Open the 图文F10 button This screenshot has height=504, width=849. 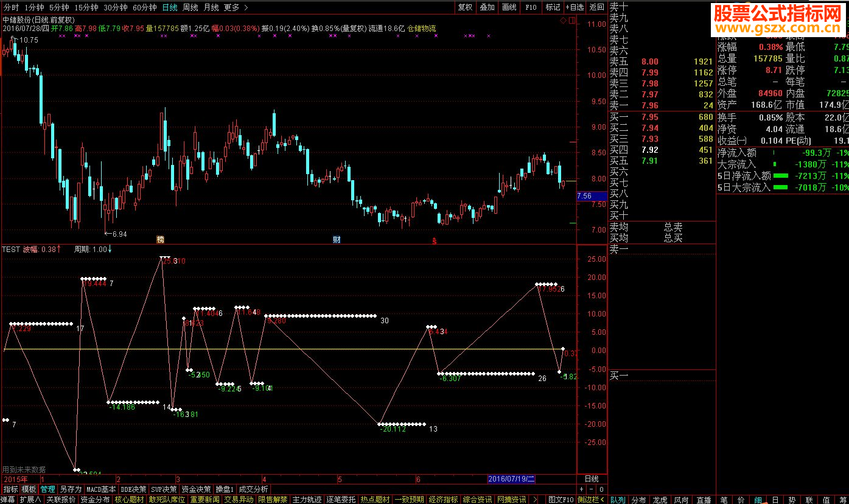click(x=561, y=500)
